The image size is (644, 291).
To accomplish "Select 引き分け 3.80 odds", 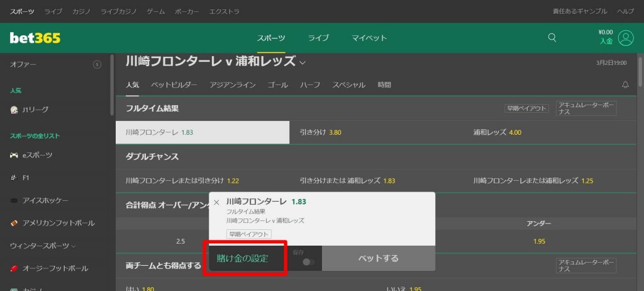I will (x=376, y=132).
